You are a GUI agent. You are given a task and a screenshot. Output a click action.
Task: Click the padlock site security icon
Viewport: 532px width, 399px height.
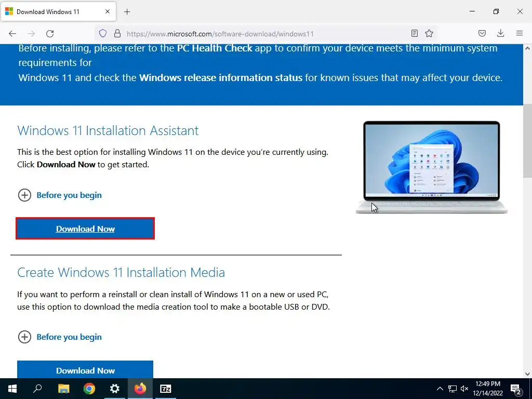[x=117, y=34]
